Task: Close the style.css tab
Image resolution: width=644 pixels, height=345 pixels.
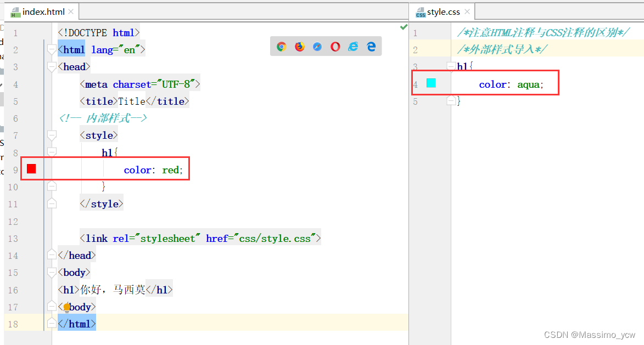Action: [467, 12]
